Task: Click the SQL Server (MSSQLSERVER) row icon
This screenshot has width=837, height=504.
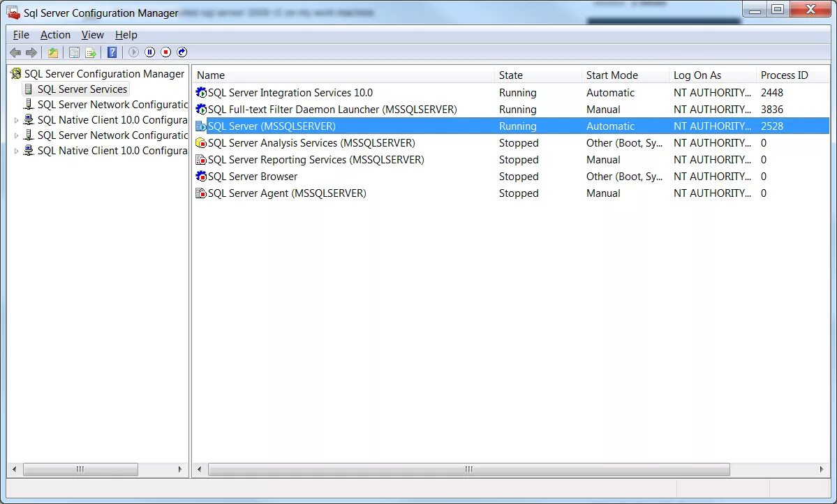Action: click(201, 126)
